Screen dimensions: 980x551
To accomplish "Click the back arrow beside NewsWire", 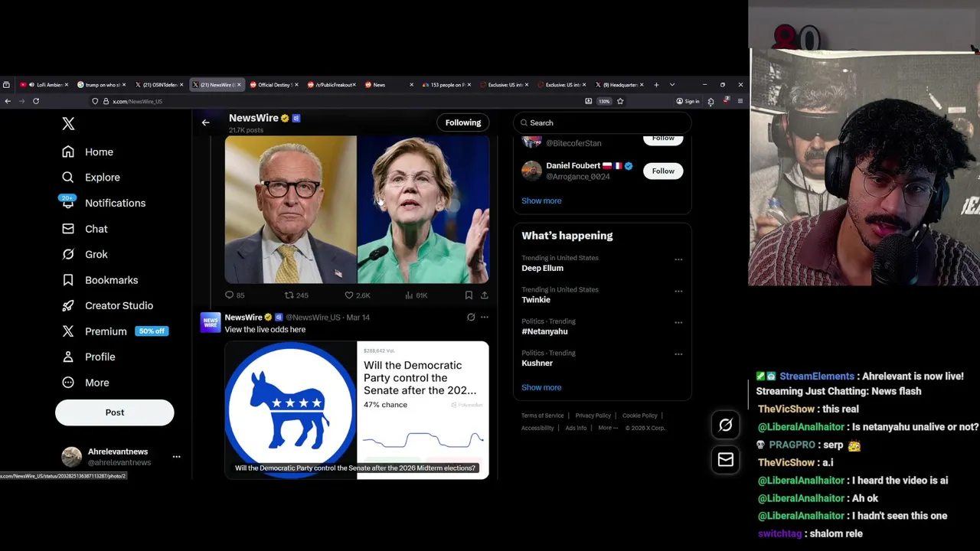I will pos(205,122).
